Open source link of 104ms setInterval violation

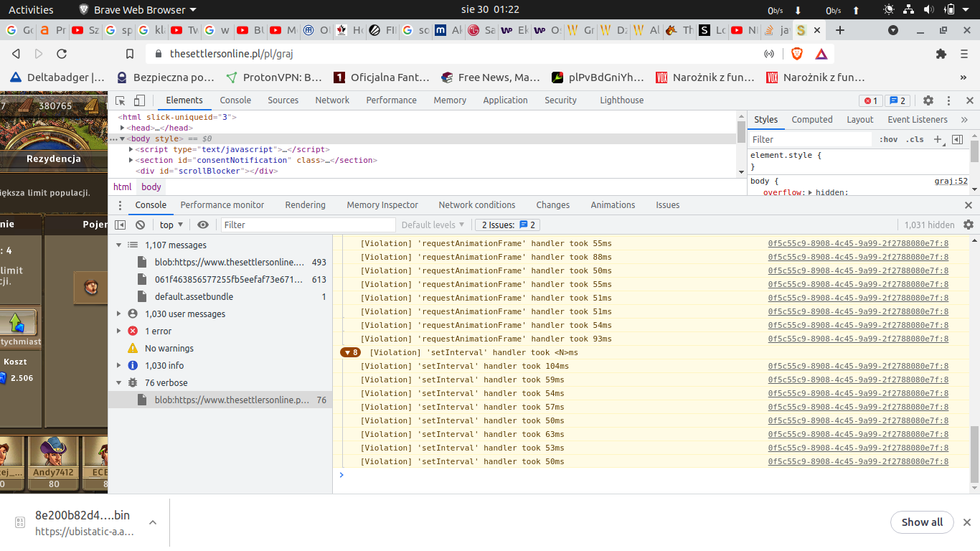click(x=858, y=366)
